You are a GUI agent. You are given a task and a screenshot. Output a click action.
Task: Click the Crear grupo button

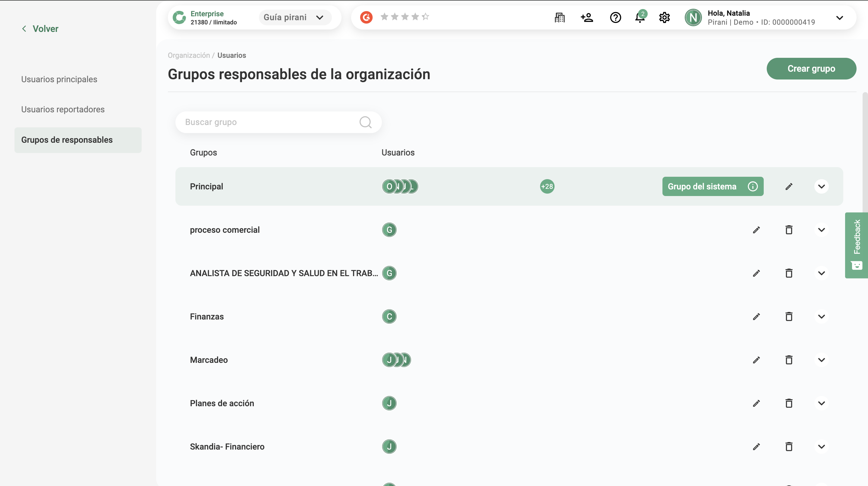(811, 69)
